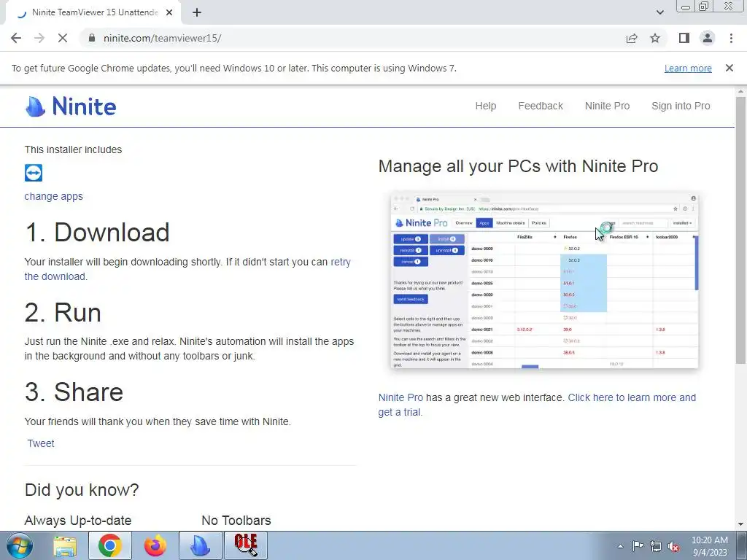Open the Windows Start button

tap(19, 545)
